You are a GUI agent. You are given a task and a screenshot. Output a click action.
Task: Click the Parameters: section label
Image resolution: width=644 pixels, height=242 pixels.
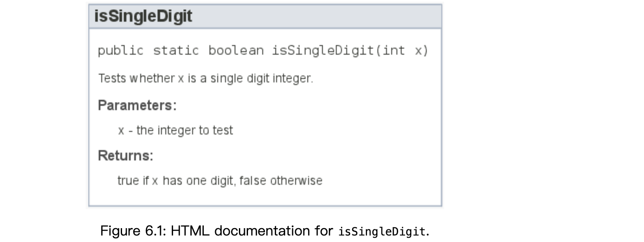pyautogui.click(x=137, y=105)
